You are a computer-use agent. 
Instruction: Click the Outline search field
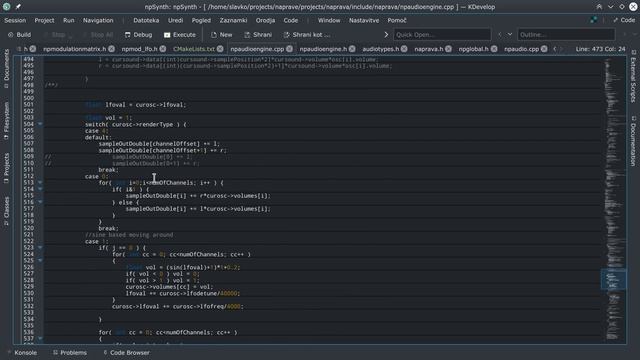(566, 35)
